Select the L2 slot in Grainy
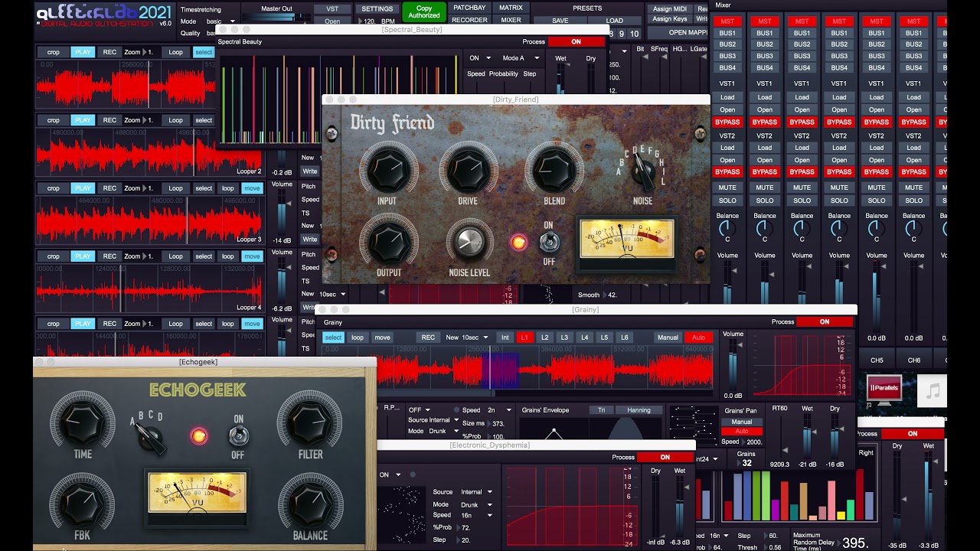Image resolution: width=980 pixels, height=551 pixels. point(544,337)
